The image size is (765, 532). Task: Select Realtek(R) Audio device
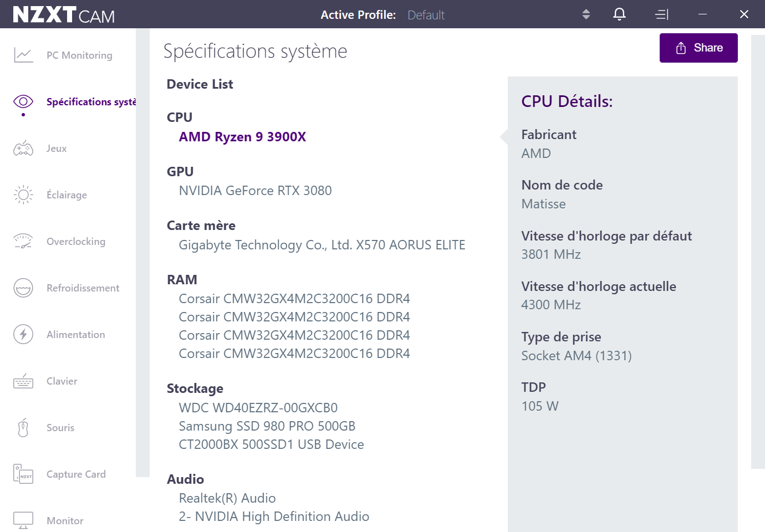(x=227, y=498)
